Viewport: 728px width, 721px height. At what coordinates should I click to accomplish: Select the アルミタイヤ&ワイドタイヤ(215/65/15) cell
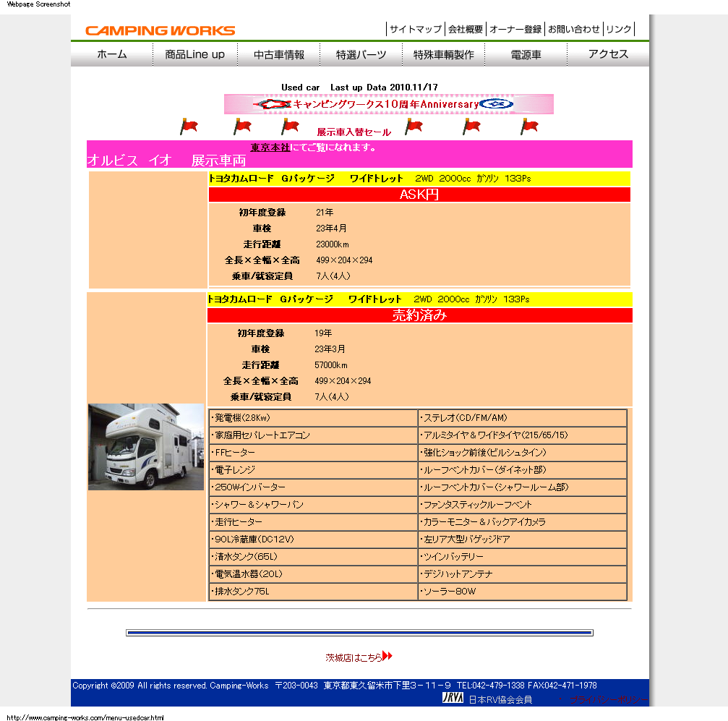click(x=523, y=435)
